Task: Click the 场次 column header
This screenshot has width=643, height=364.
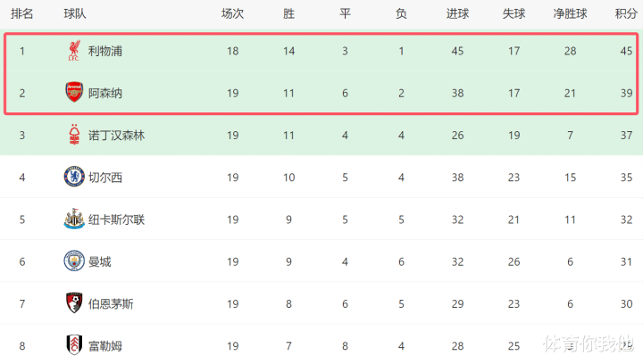Action: [232, 14]
